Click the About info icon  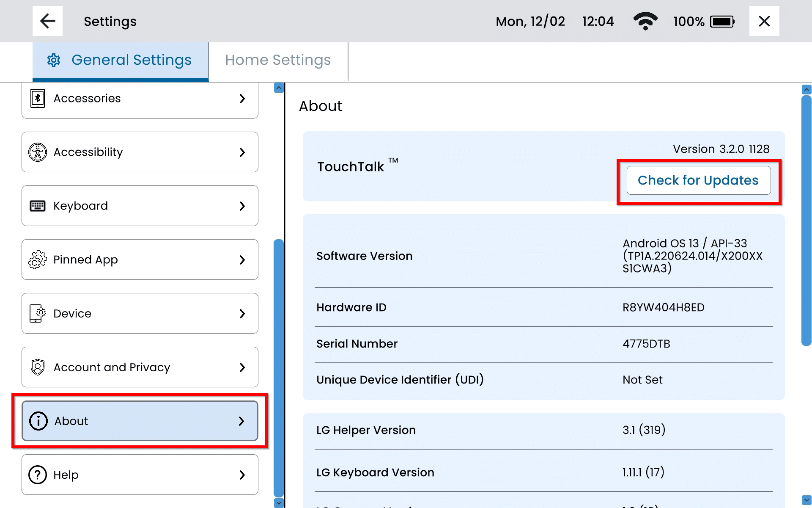tap(38, 421)
